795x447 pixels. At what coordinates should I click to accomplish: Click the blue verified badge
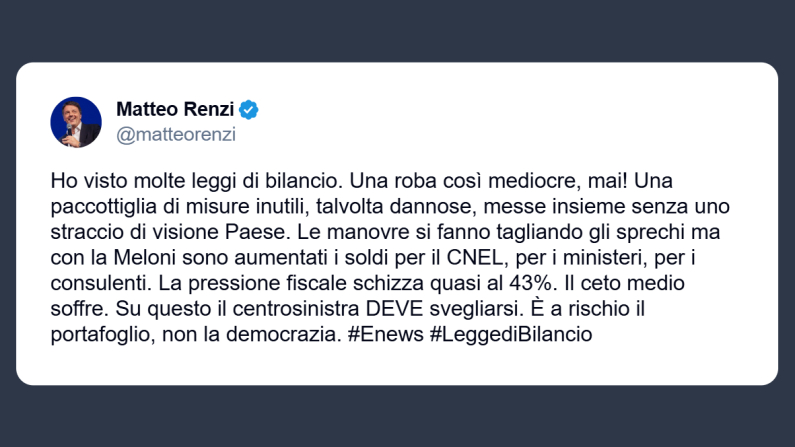[x=249, y=109]
